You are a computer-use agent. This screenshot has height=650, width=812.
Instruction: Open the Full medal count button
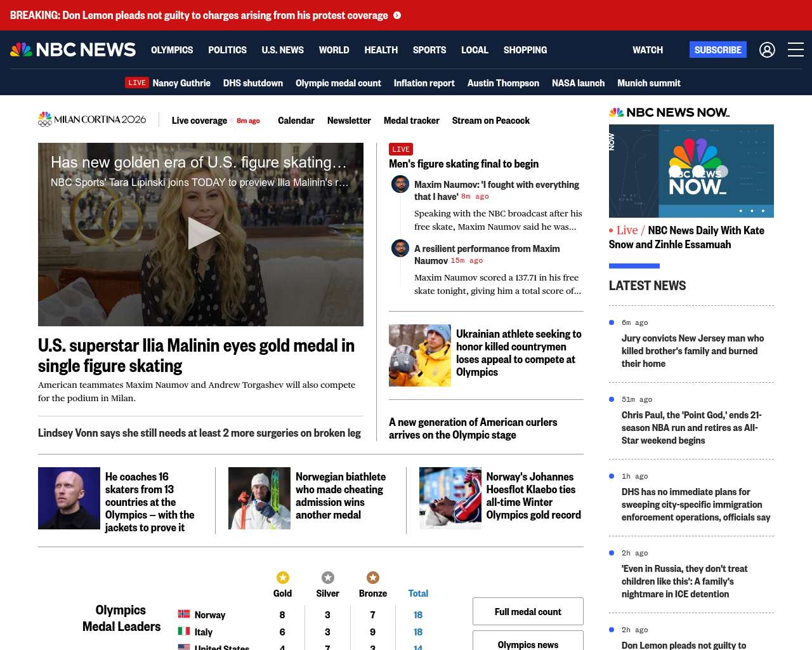click(528, 611)
